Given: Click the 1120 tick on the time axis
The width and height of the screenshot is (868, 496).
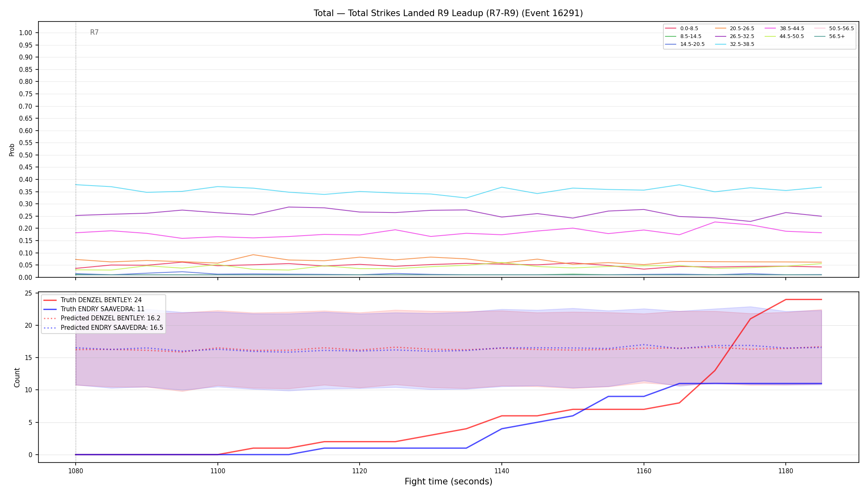Looking at the screenshot, I should (360, 470).
